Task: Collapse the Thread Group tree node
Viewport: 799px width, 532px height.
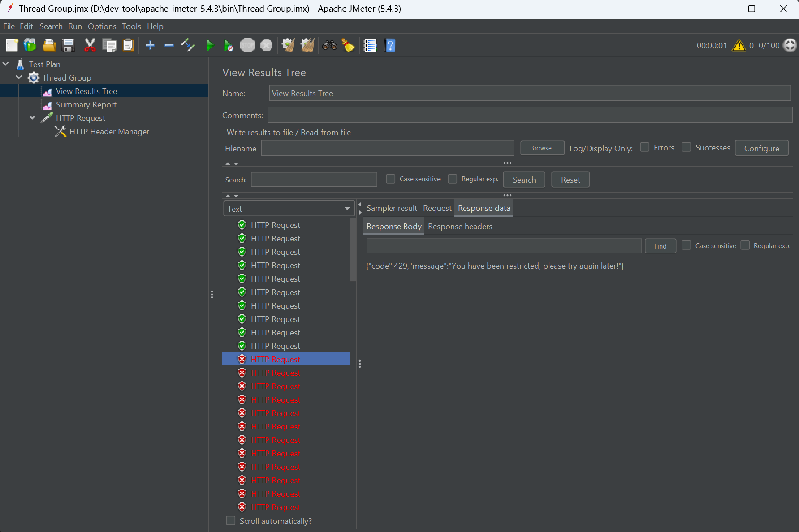Action: click(x=19, y=77)
